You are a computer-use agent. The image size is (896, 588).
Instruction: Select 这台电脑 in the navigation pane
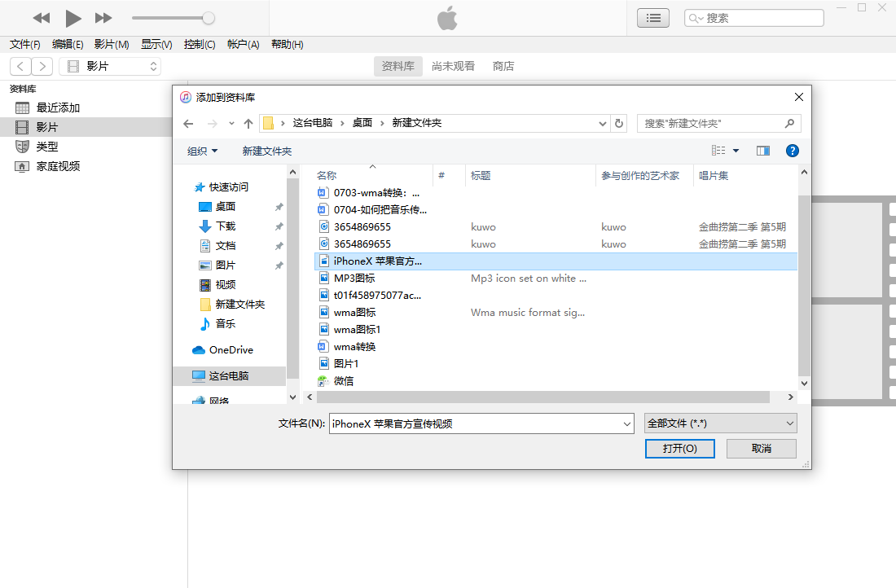pyautogui.click(x=229, y=375)
